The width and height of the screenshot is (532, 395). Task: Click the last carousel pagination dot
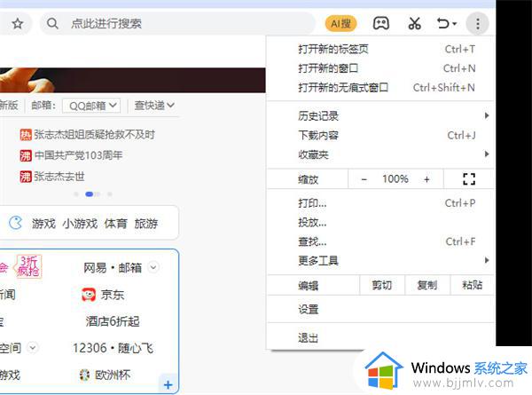point(110,194)
